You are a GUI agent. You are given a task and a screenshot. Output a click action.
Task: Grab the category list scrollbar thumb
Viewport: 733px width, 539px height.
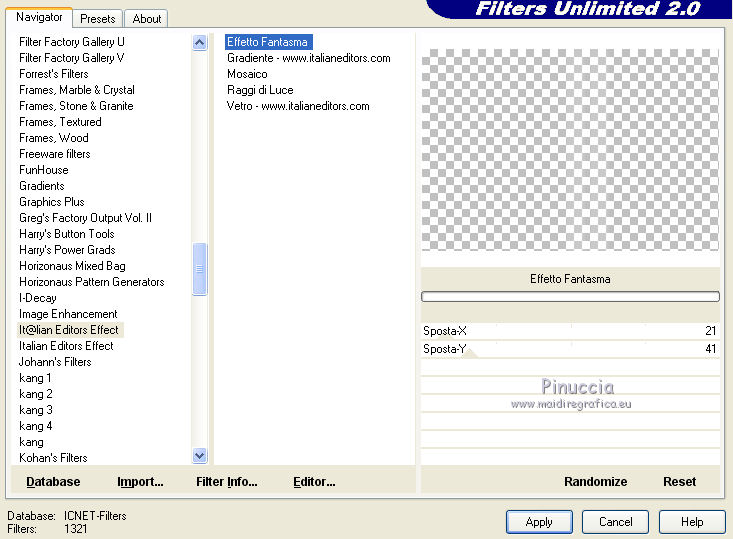200,269
